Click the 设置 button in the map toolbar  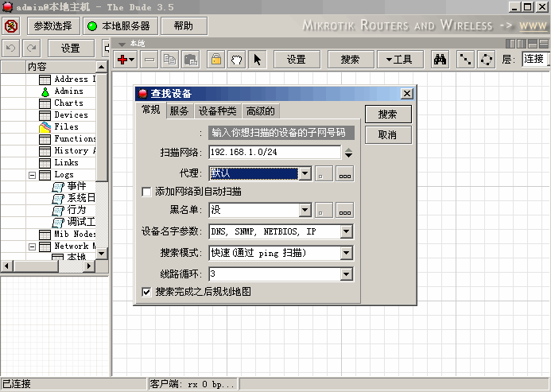tap(297, 60)
